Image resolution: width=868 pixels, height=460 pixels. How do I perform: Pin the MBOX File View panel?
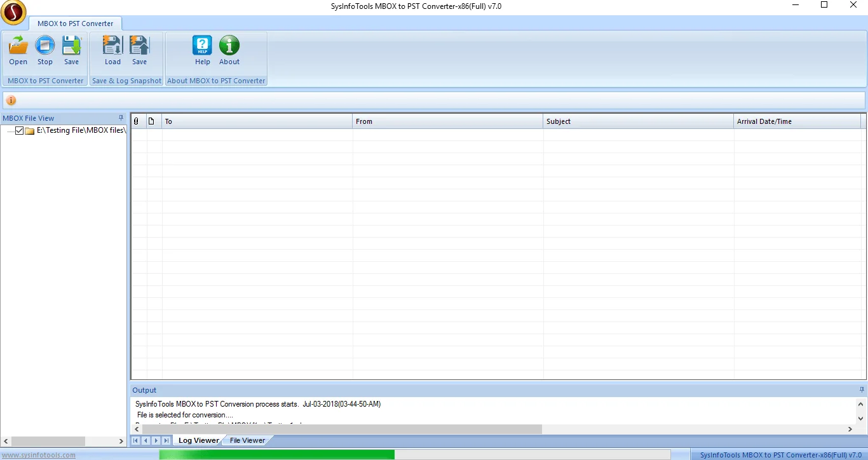click(121, 118)
